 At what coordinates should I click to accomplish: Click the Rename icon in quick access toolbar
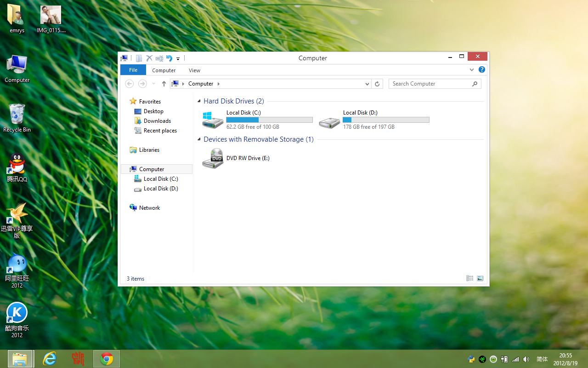pyautogui.click(x=159, y=58)
